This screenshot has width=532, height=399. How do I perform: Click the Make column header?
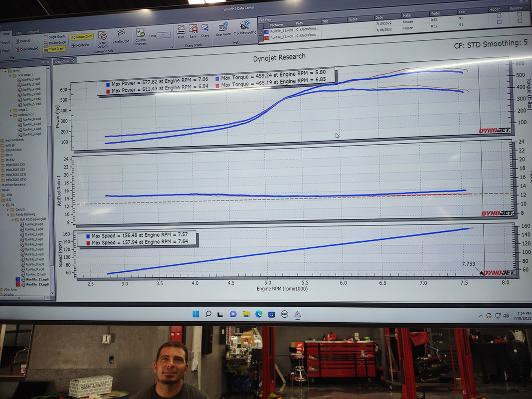415,15
